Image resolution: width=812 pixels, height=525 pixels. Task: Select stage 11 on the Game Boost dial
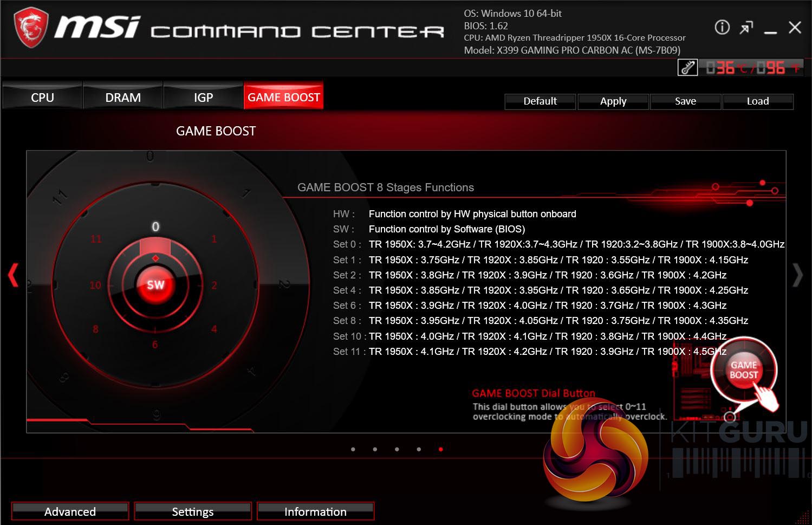[x=96, y=239]
